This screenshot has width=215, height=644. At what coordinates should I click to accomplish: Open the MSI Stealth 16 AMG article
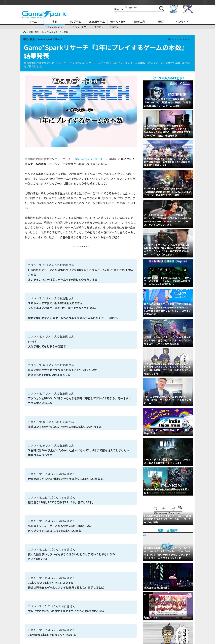pyautogui.click(x=168, y=213)
